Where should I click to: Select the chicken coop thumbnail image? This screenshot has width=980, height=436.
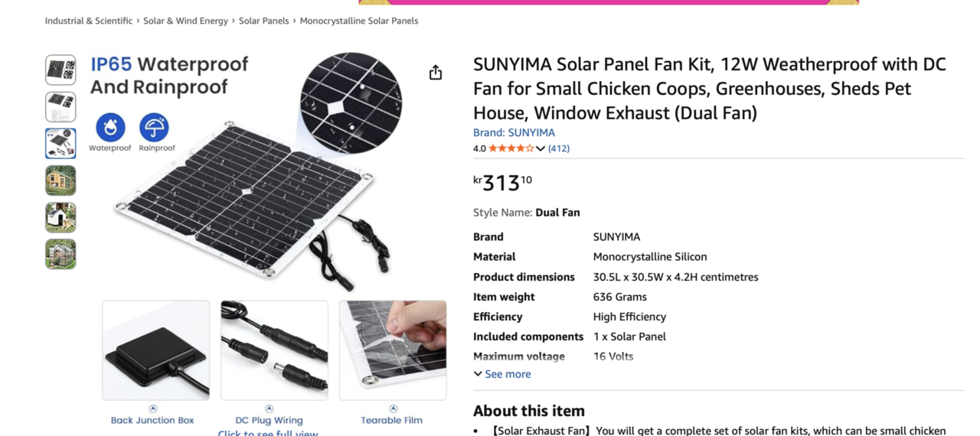click(60, 181)
